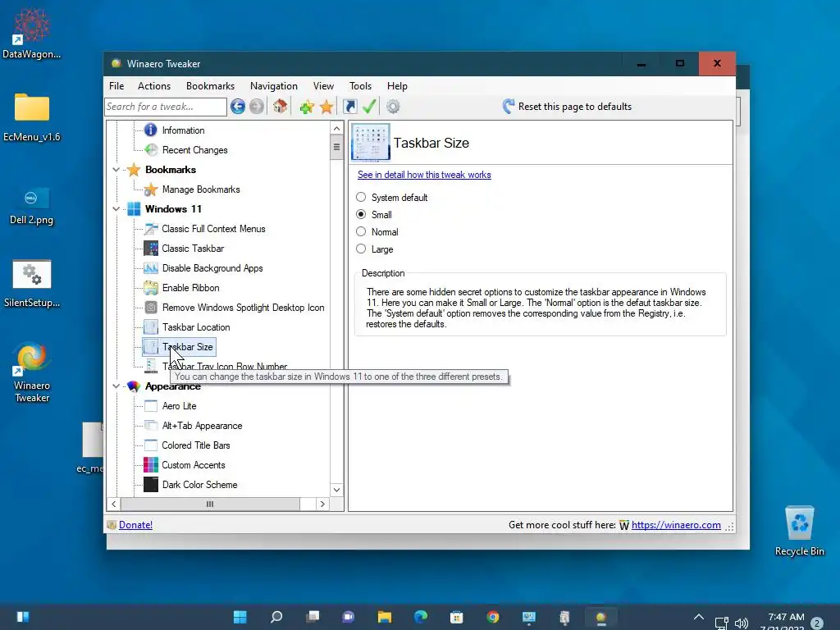
Task: Open the Recycle Bin on desktop
Action: point(799,531)
